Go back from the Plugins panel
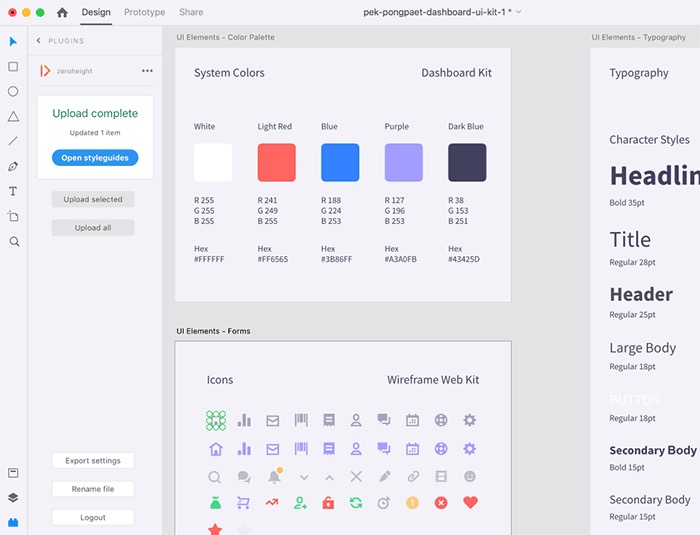Viewport: 700px width, 535px height. [x=38, y=41]
